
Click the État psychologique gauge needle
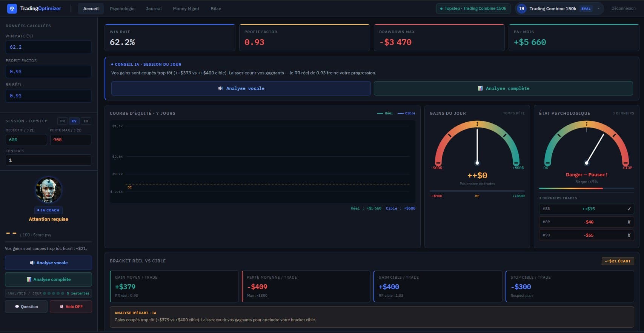tap(595, 149)
